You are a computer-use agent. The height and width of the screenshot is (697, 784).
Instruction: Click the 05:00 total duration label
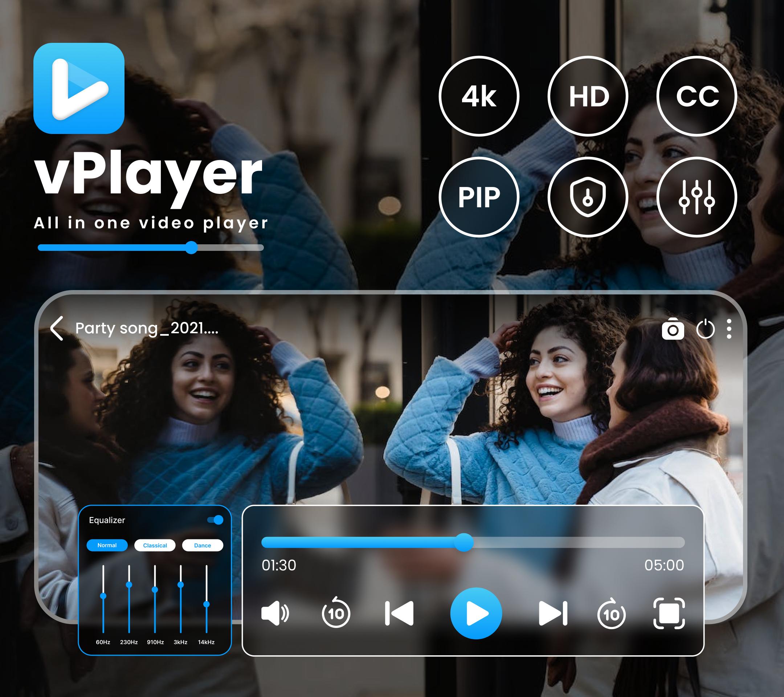tap(664, 565)
